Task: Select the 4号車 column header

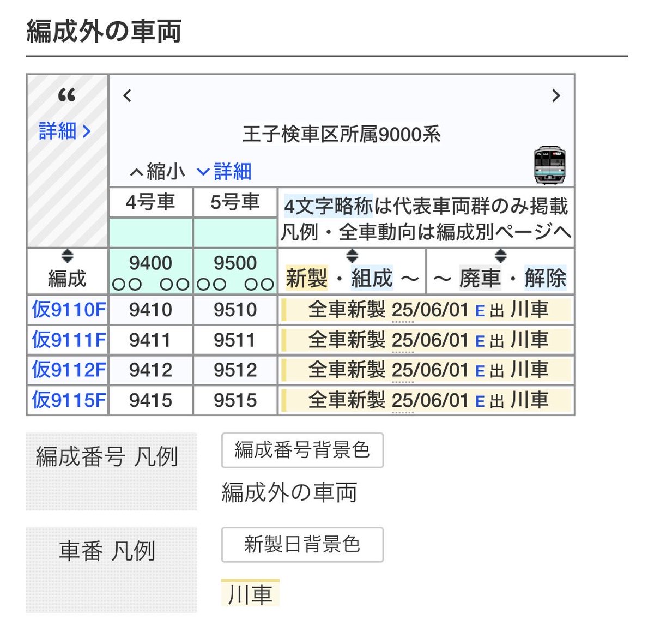Action: coord(151,201)
